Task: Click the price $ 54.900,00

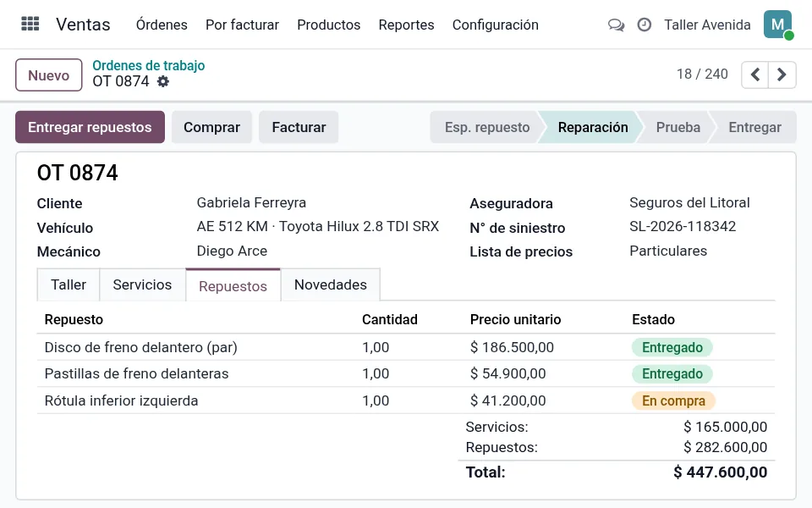Action: (507, 373)
